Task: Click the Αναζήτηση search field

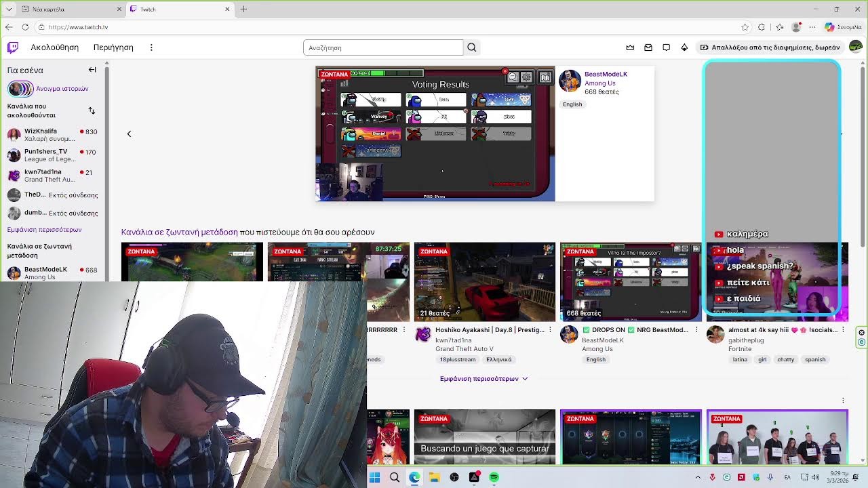Action: click(x=383, y=47)
